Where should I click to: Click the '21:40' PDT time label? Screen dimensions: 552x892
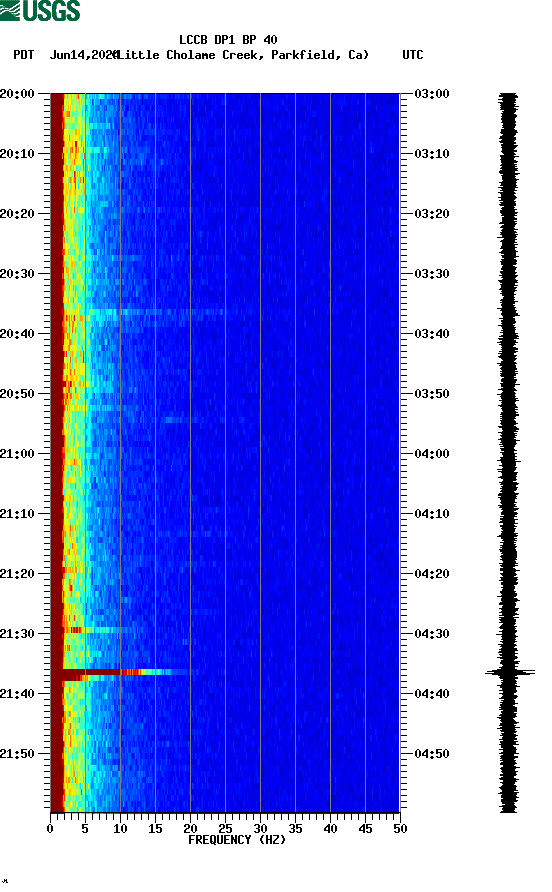click(18, 694)
